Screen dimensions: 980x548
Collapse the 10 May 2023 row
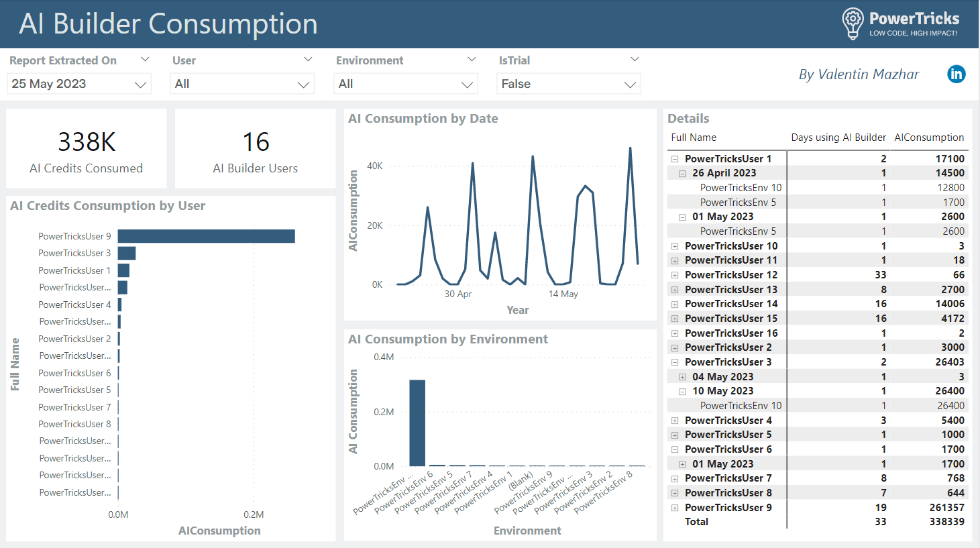pos(682,391)
